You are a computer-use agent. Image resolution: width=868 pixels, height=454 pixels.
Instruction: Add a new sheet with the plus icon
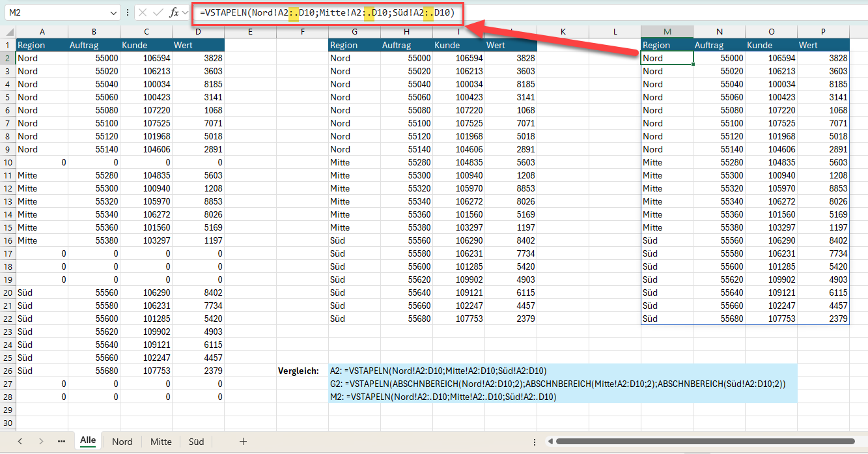point(243,442)
